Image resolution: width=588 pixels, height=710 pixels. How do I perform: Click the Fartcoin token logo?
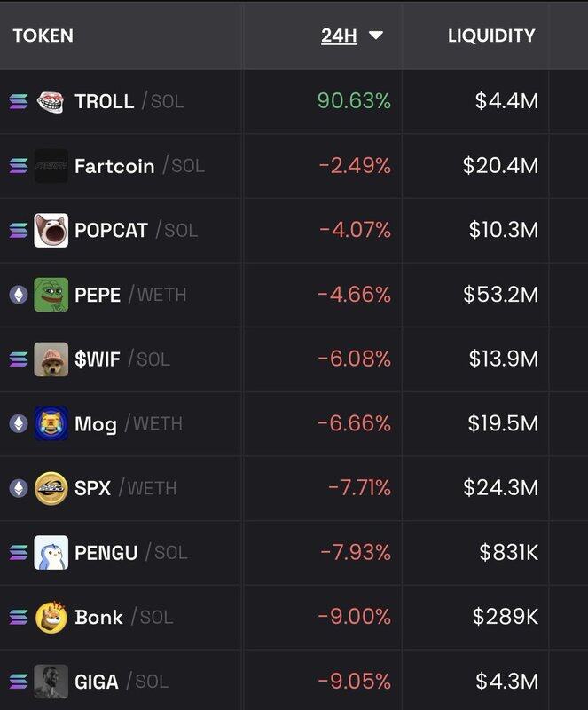pyautogui.click(x=51, y=166)
